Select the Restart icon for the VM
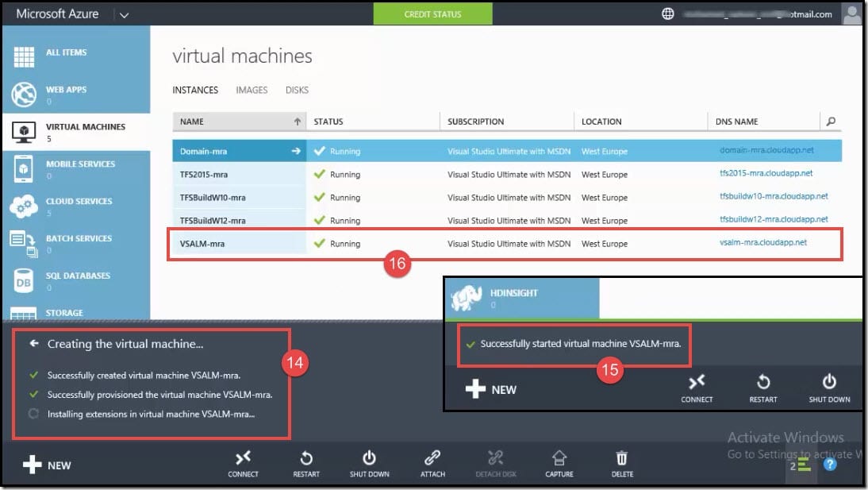Viewport: 868px width, 490px height. [x=306, y=461]
